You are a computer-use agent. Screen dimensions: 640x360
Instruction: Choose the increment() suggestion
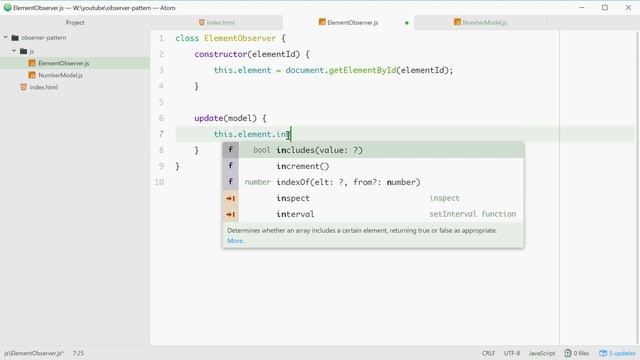coord(373,166)
